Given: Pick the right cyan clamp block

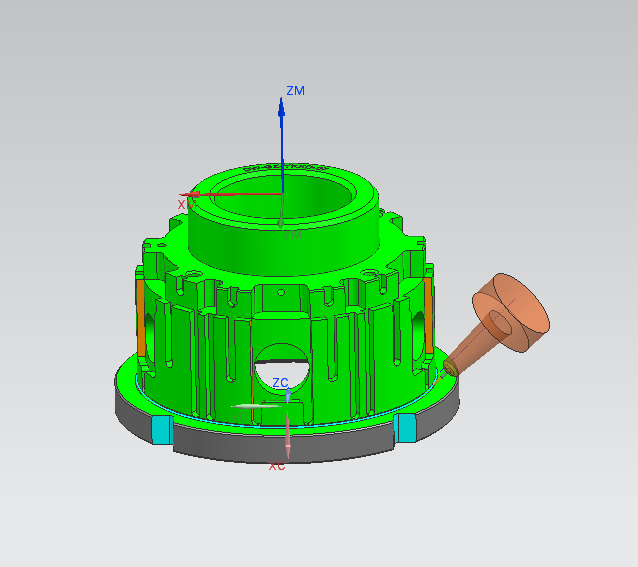Looking at the screenshot, I should click(406, 427).
